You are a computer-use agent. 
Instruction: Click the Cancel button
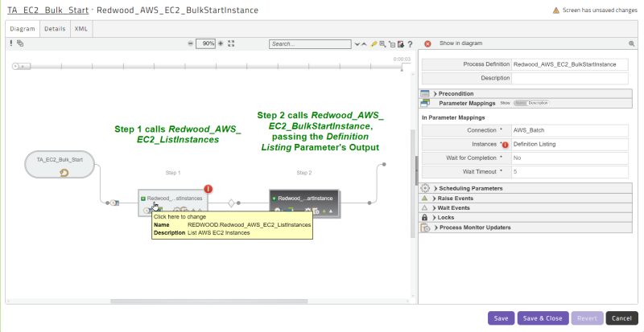[621, 318]
